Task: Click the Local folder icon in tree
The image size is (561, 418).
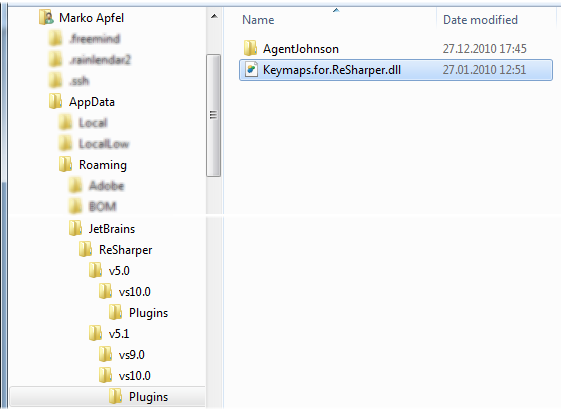Action: (65, 122)
